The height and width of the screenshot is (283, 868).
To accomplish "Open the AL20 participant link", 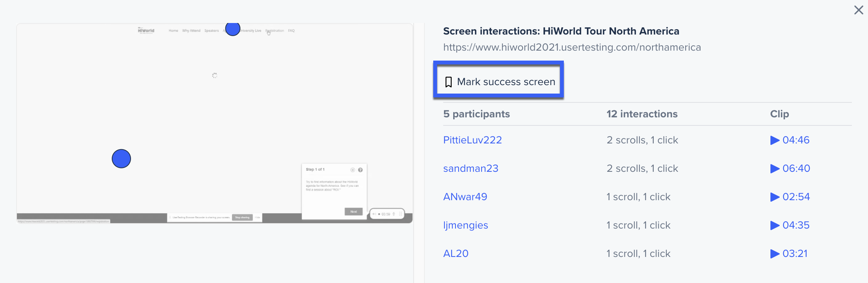I will [456, 254].
